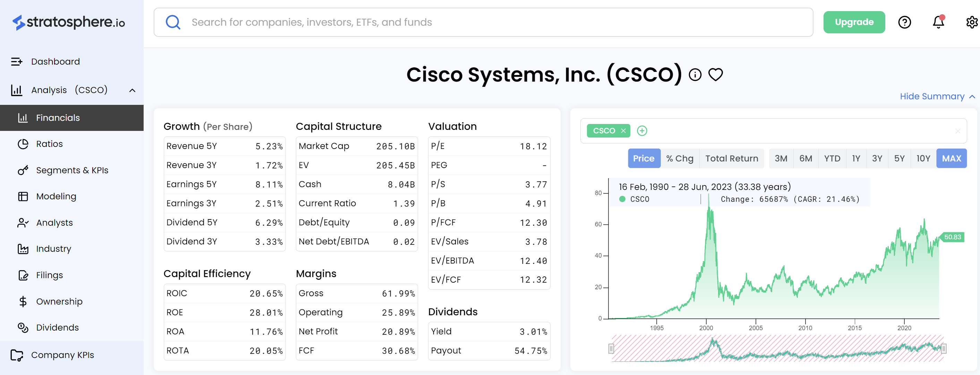The image size is (980, 375).
Task: Click the Debt/Equity 0.09 row
Action: click(357, 222)
